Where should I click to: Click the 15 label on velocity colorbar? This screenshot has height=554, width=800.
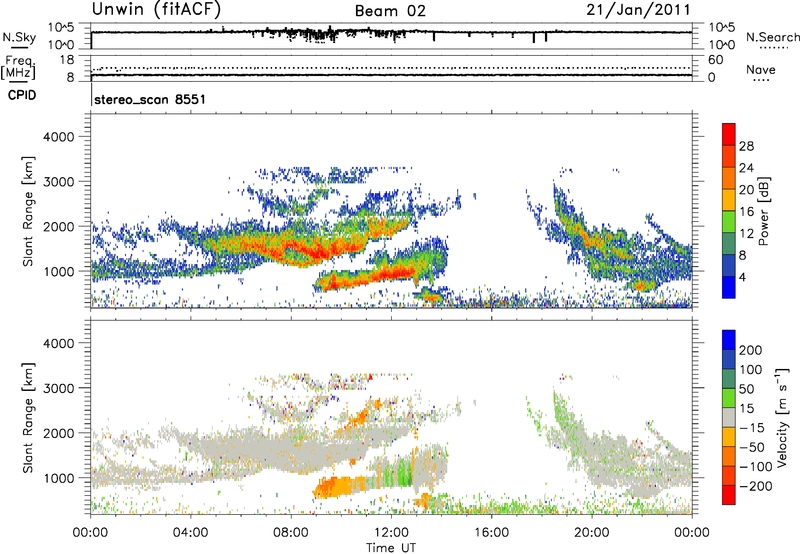[x=746, y=408]
